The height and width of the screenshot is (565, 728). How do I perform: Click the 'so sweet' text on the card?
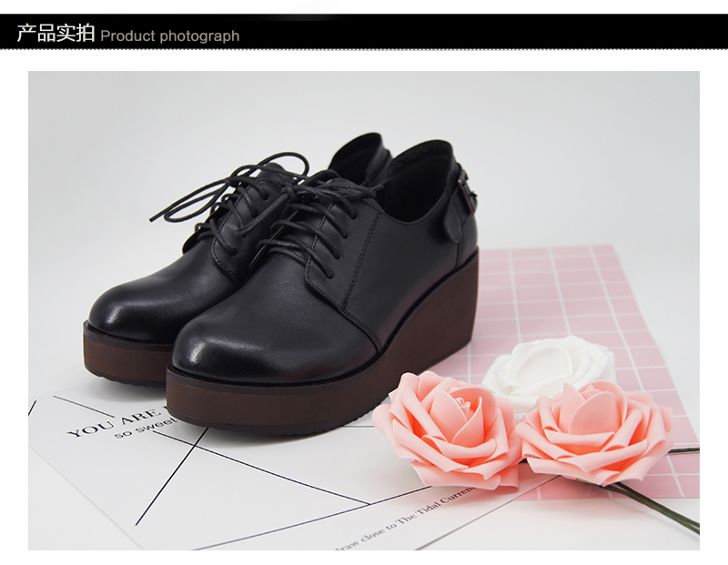point(145,428)
